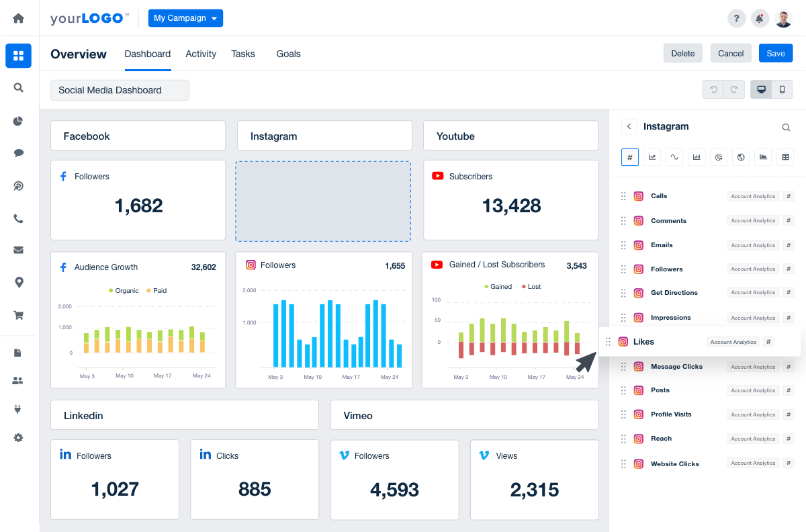Select the Linkedin Clicks 885 widget
806x532 pixels.
pos(255,480)
